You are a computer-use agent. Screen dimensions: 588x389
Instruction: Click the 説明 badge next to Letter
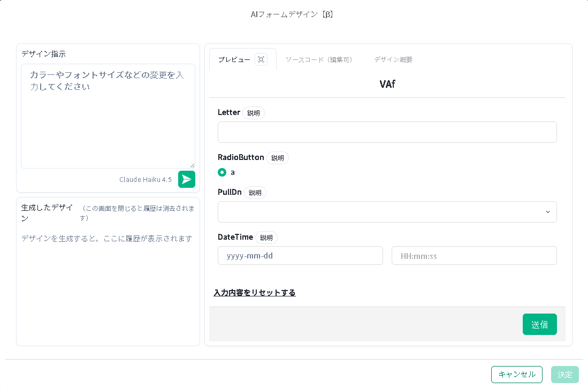coord(254,113)
